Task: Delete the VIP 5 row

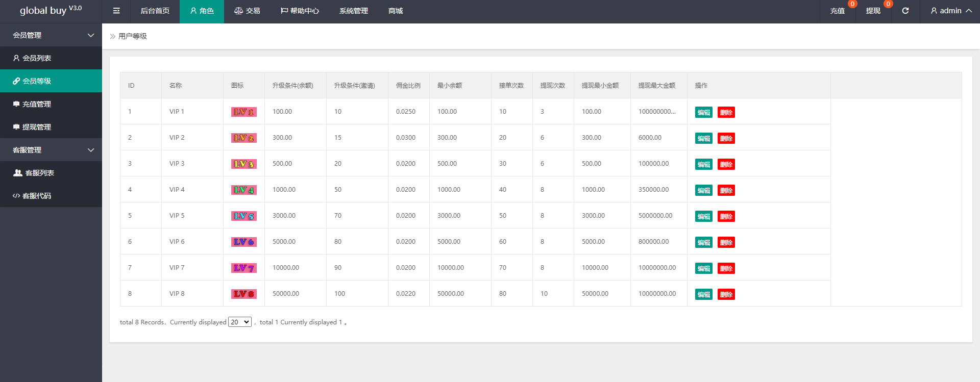Action: (726, 216)
